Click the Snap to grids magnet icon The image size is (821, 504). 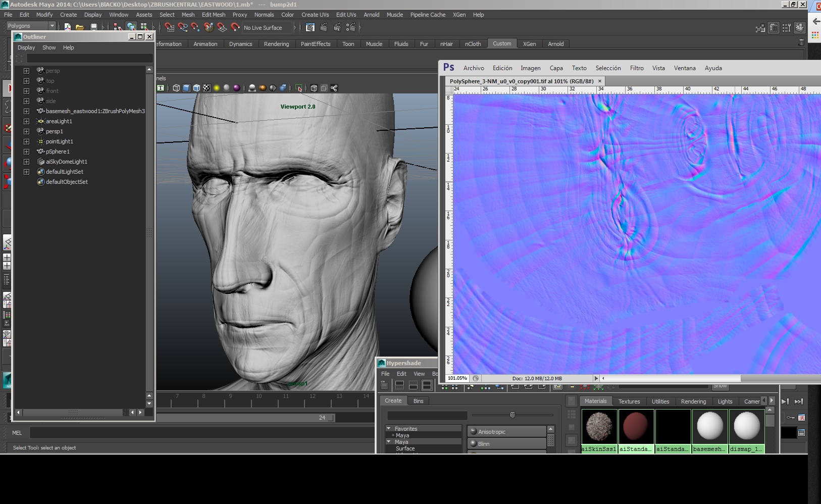point(170,27)
